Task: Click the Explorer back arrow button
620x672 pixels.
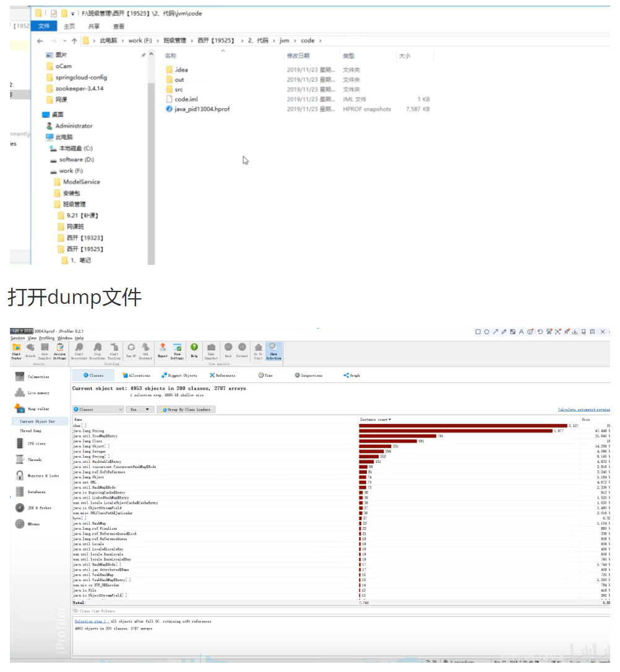Action: [x=40, y=41]
